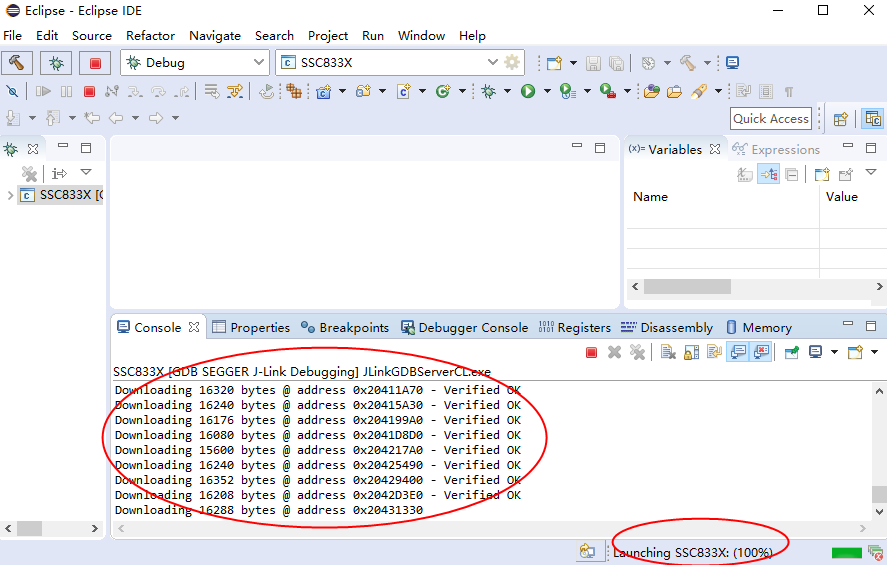
Task: Open the Navigate menu
Action: coord(215,36)
